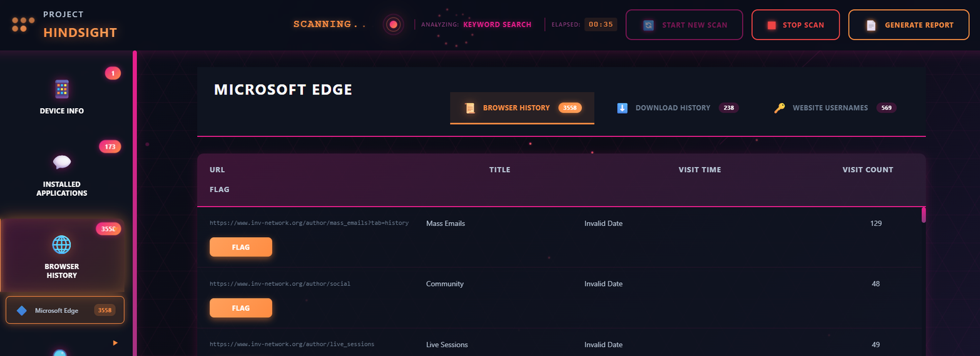The height and width of the screenshot is (356, 980).
Task: Click the HINDSIGHT project title
Action: tap(80, 33)
